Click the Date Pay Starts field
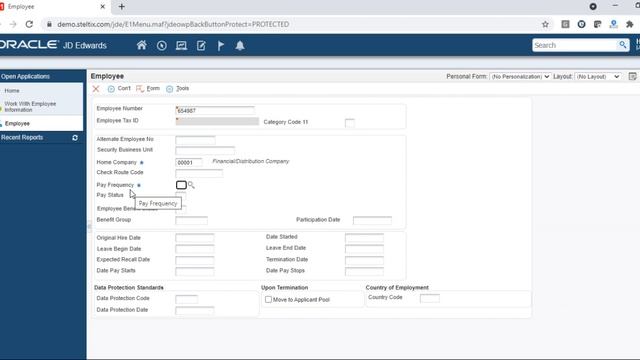 (195, 271)
